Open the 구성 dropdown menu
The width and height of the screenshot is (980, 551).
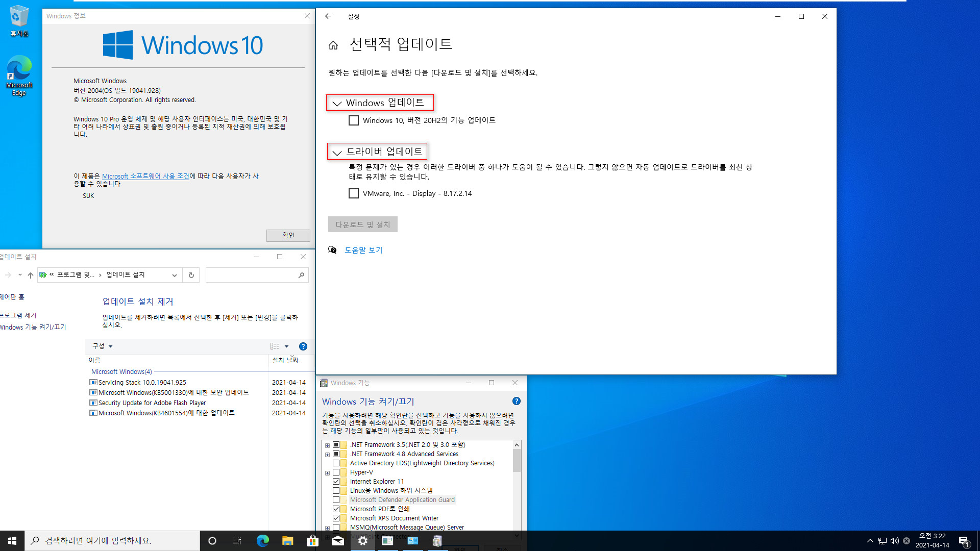point(102,346)
